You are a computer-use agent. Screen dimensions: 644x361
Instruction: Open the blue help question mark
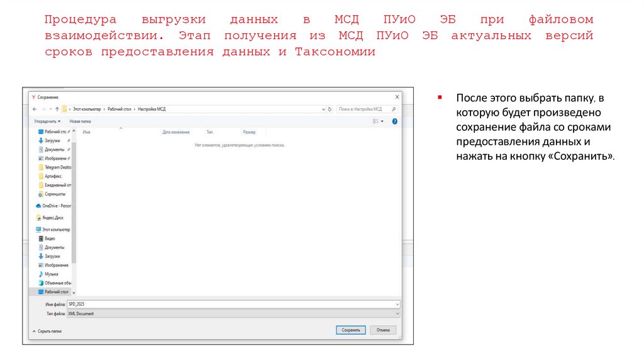tap(395, 121)
